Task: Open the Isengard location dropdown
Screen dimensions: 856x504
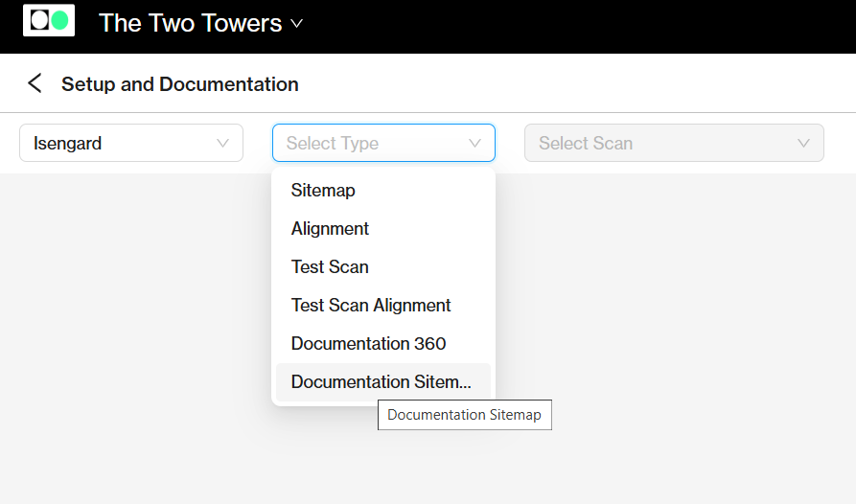Action: coord(131,143)
